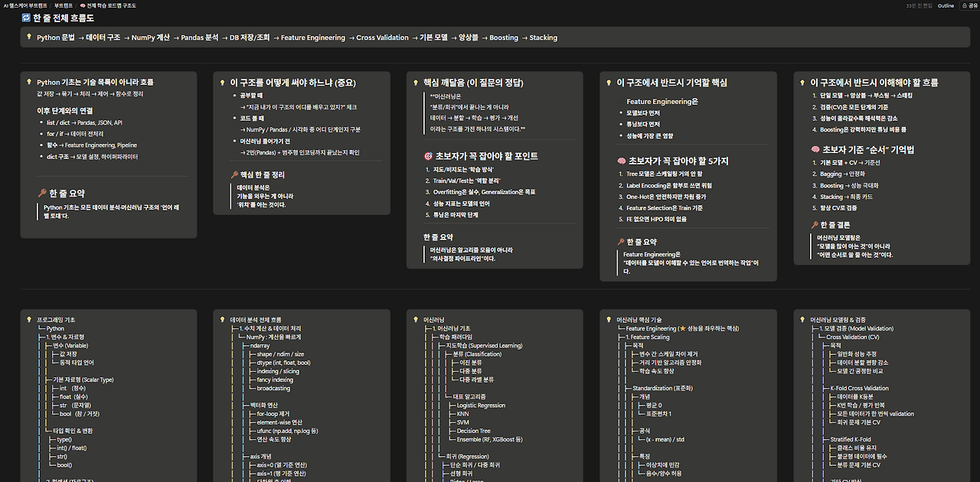Open the Outline panel
Screen dimensions: 980x482
pyautogui.click(x=946, y=5)
